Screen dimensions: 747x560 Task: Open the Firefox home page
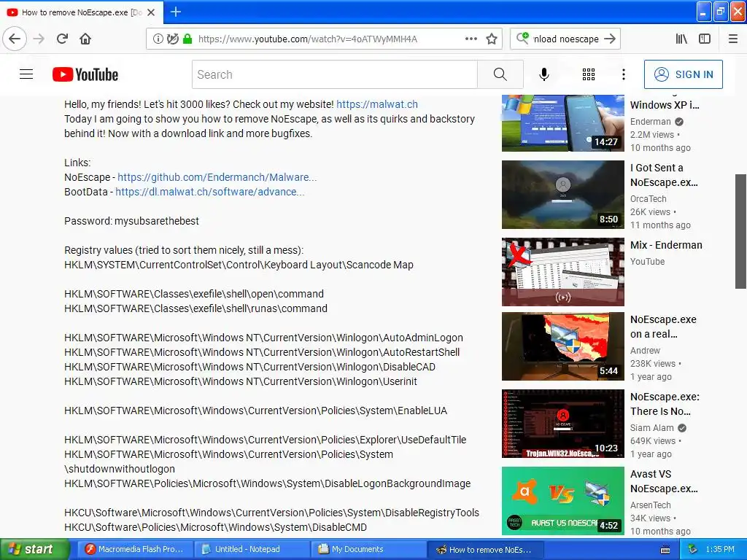(x=85, y=39)
